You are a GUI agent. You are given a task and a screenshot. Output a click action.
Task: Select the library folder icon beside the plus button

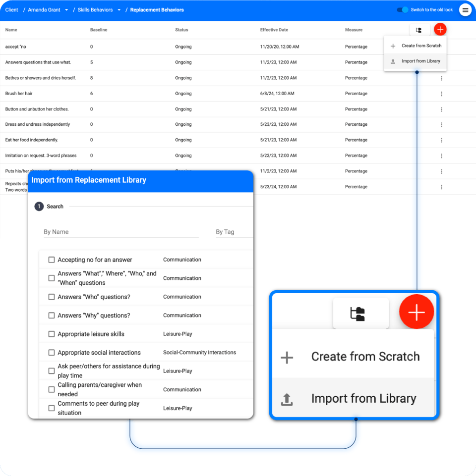419,30
